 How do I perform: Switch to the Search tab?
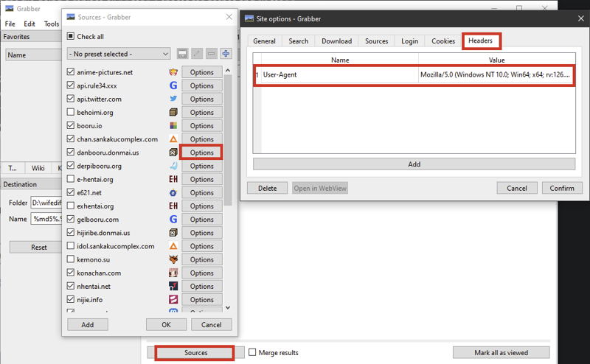point(299,41)
